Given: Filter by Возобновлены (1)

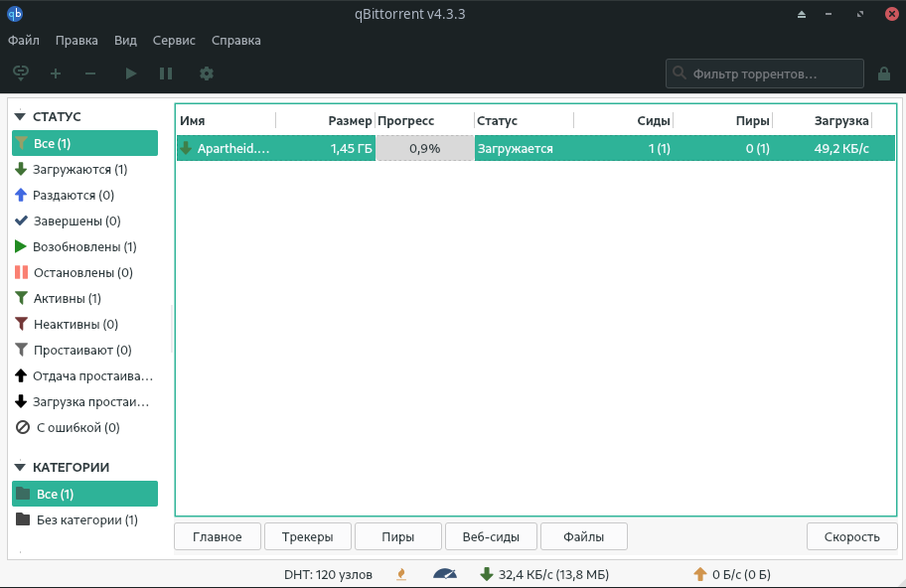Looking at the screenshot, I should [x=84, y=246].
